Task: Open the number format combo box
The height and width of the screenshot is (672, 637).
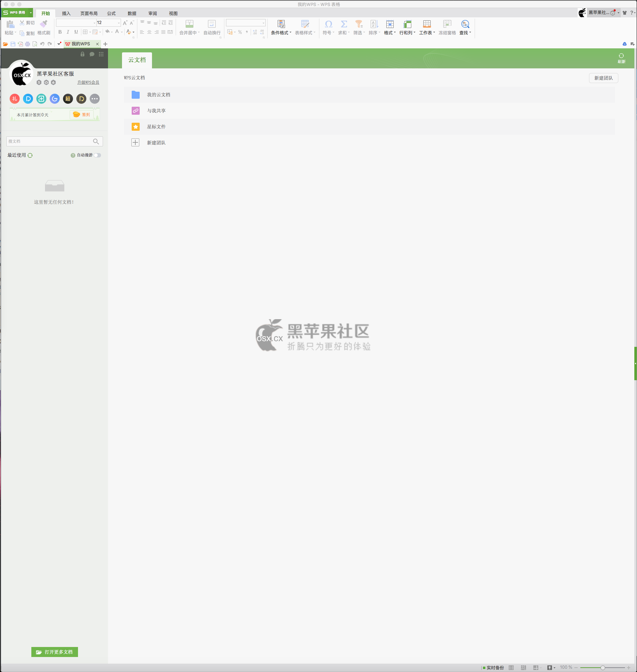Action: 246,23
